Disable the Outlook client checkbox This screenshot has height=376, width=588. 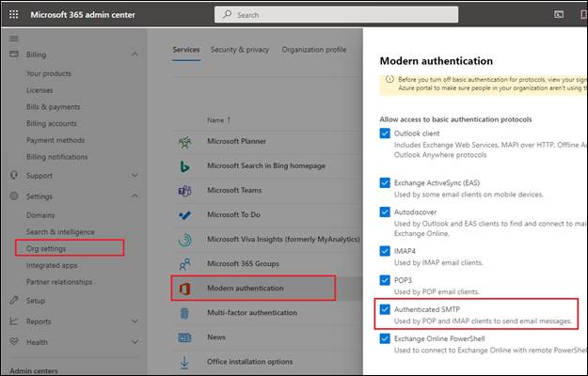coord(385,134)
